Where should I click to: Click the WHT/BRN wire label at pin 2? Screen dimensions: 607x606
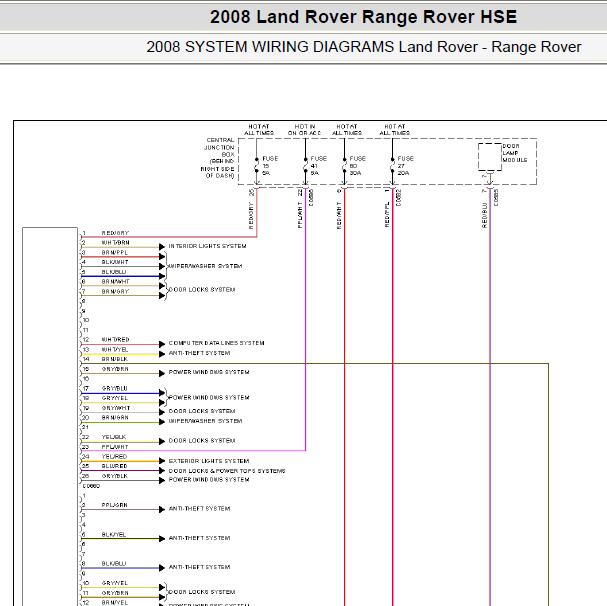point(115,243)
